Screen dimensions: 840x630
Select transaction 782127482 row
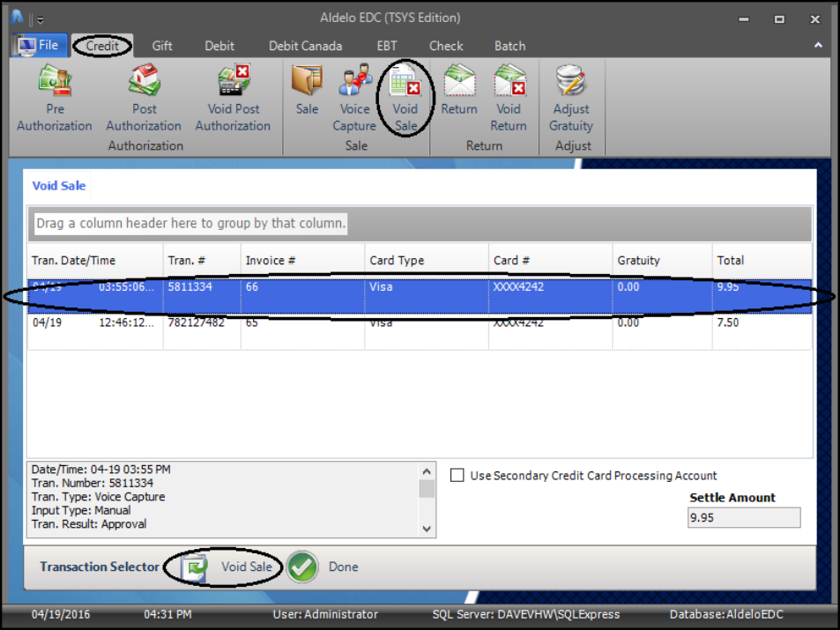[420, 331]
